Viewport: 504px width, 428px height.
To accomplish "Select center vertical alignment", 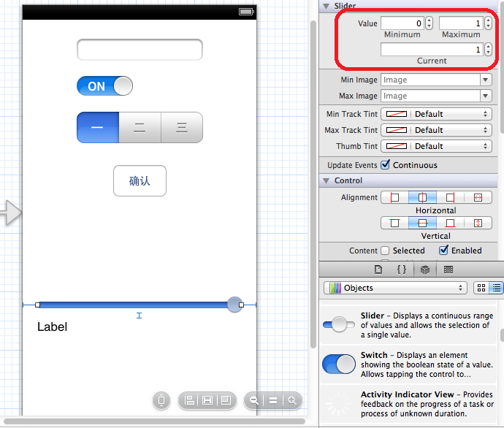I will (x=422, y=223).
